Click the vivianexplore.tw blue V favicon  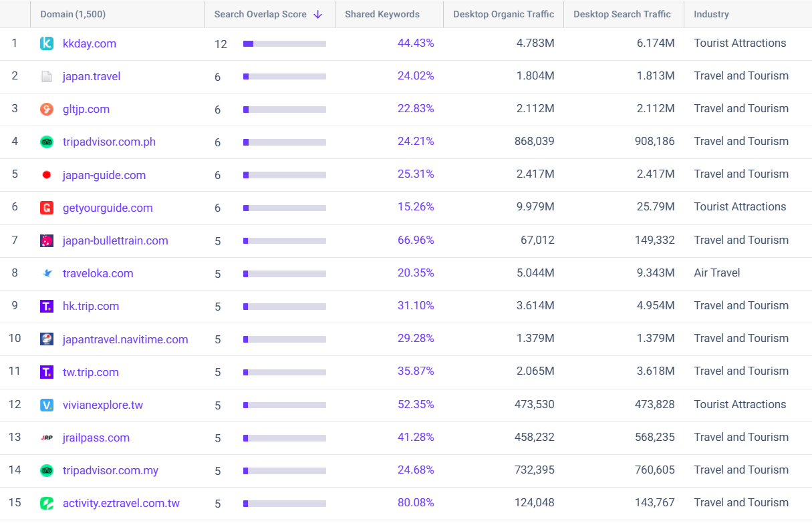coord(47,405)
